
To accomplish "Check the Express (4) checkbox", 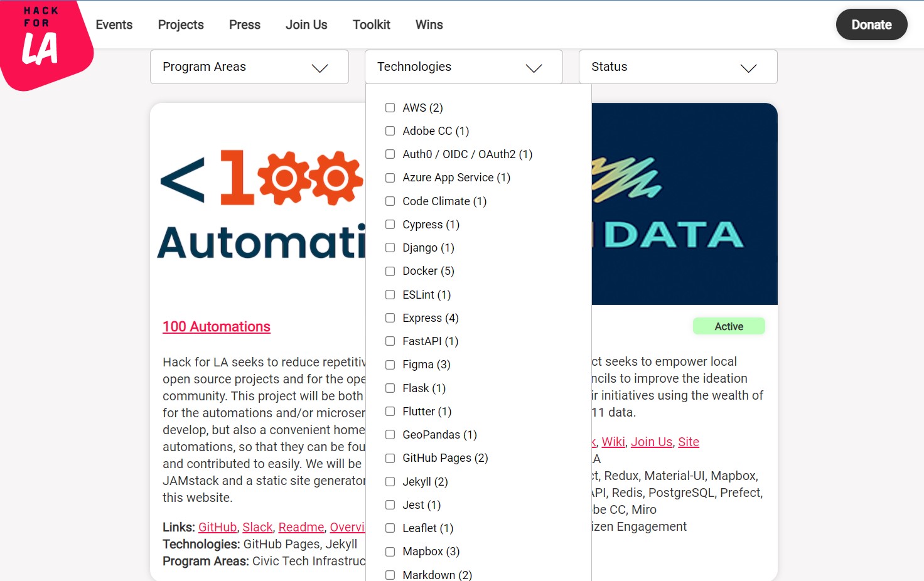I will 390,318.
